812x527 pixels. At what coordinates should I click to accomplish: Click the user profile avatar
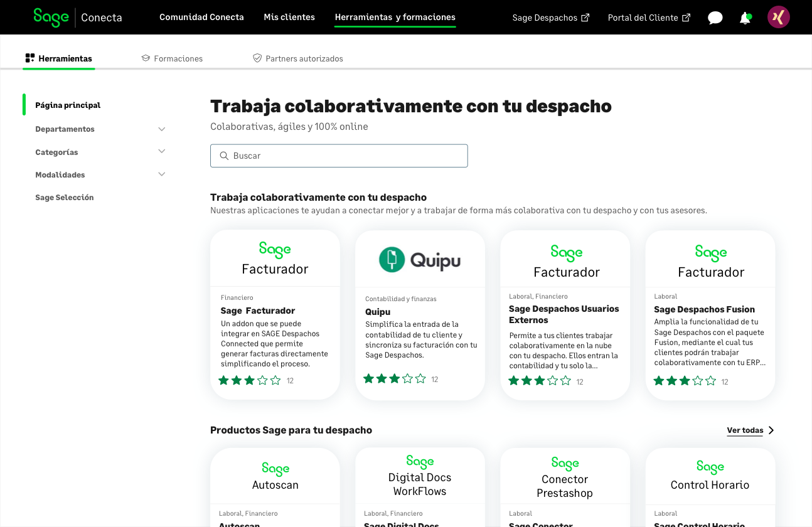778,18
